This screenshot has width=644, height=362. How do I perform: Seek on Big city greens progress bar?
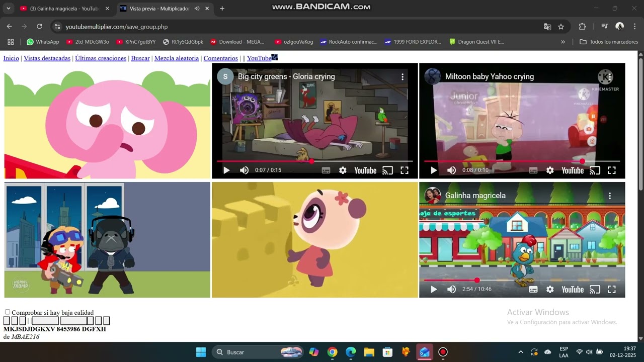pos(315,161)
